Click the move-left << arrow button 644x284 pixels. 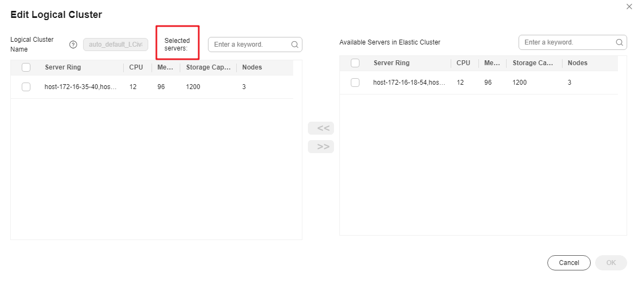pyautogui.click(x=321, y=128)
